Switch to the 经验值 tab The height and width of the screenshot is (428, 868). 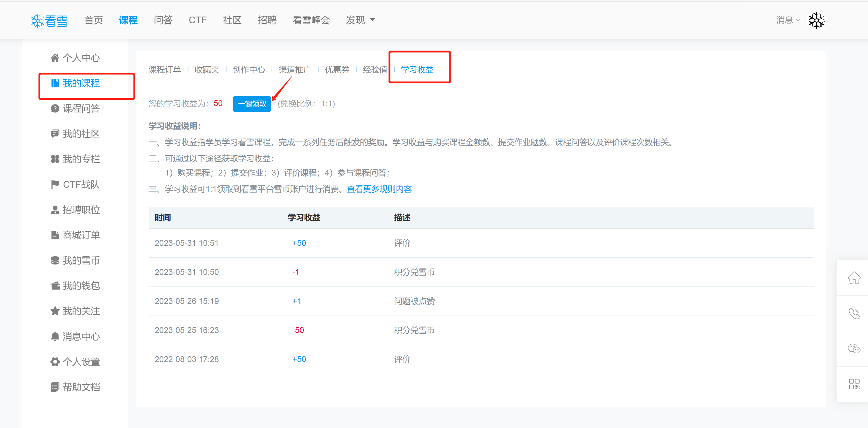(375, 69)
